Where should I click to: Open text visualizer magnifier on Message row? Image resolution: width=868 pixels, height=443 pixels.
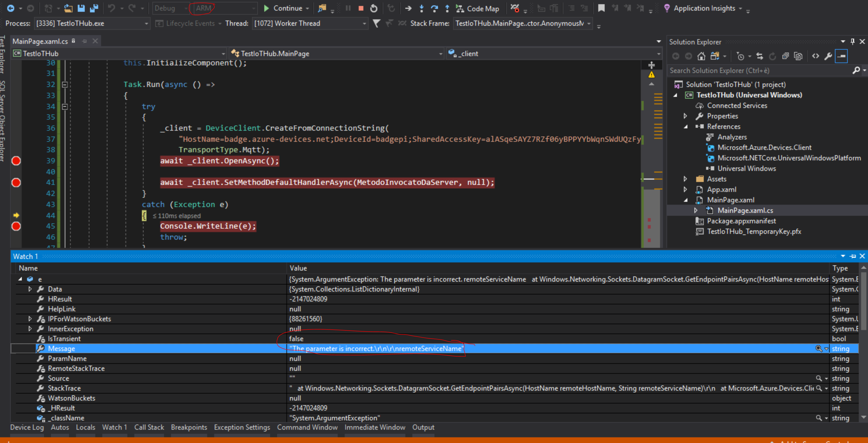pos(819,349)
